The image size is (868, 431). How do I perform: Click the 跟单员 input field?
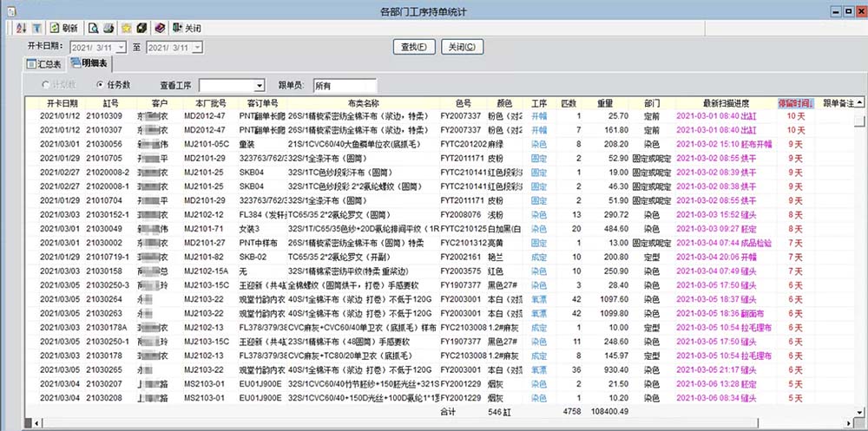tap(344, 85)
